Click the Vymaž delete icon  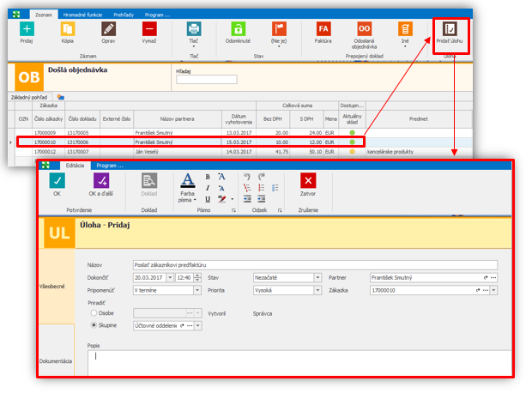pyautogui.click(x=149, y=29)
